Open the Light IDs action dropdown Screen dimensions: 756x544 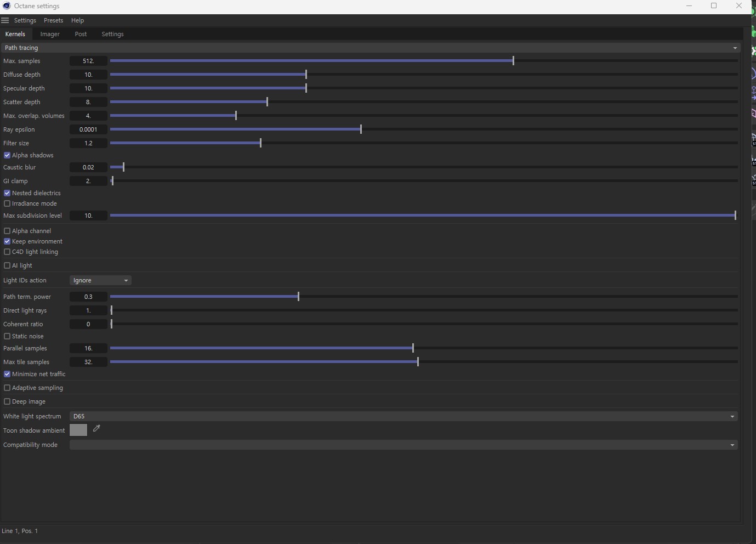[100, 280]
